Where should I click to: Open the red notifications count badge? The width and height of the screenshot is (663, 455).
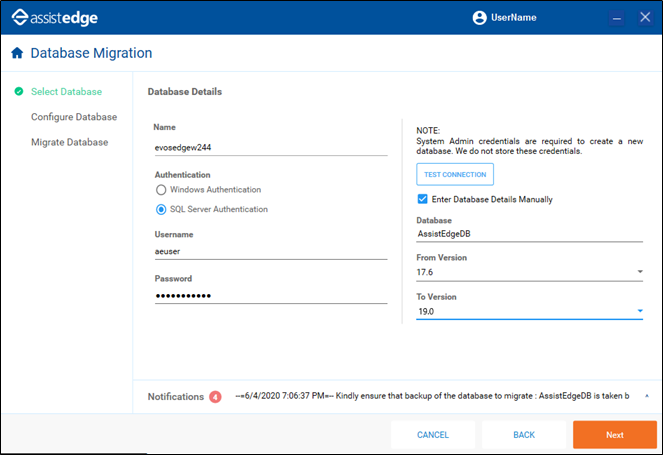[x=215, y=397]
